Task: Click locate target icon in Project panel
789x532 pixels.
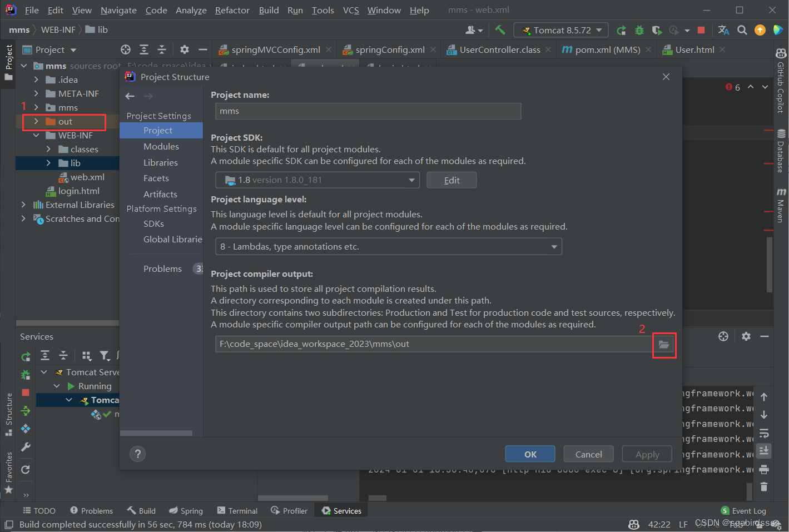Action: [x=126, y=49]
